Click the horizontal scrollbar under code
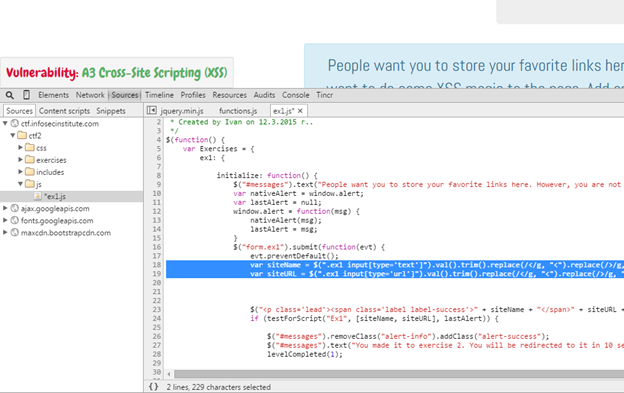The width and height of the screenshot is (624, 393). [x=399, y=374]
